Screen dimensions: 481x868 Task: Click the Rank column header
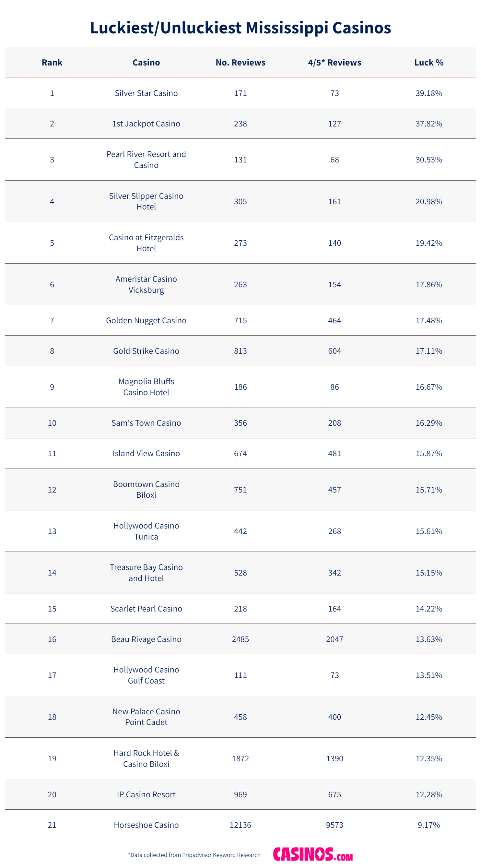(52, 62)
